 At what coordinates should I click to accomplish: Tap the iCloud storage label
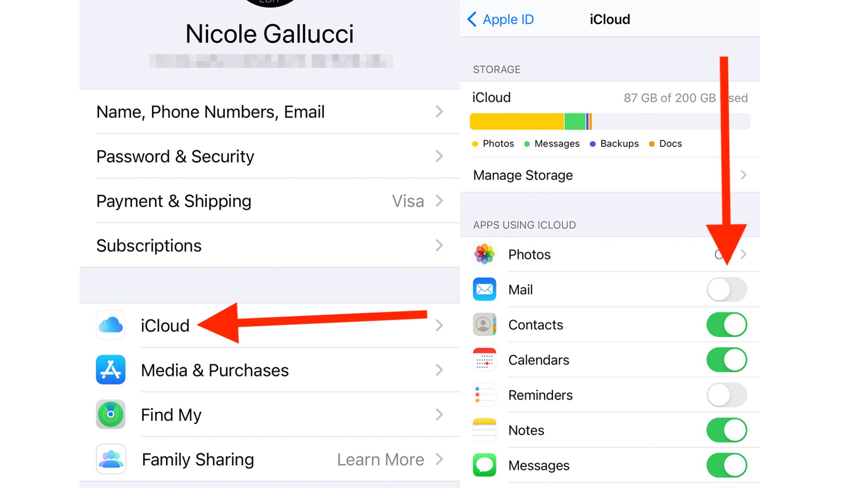[491, 98]
